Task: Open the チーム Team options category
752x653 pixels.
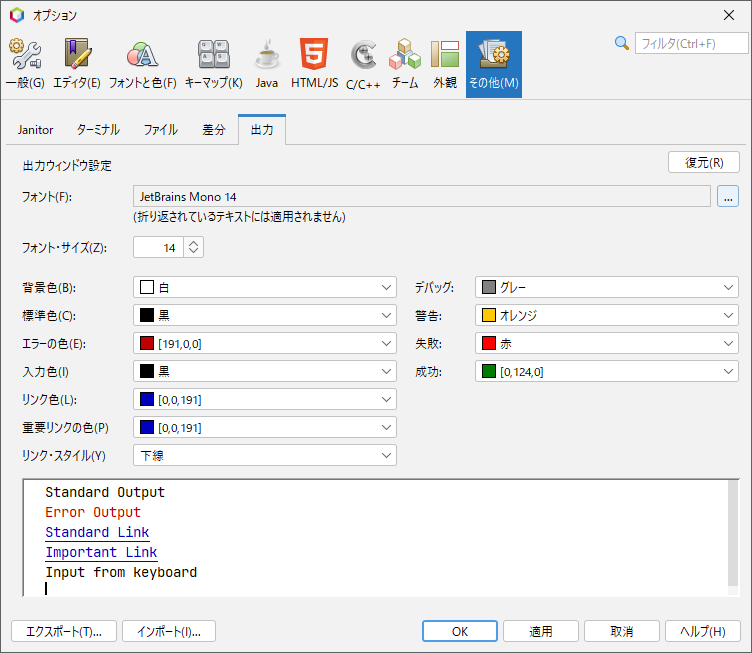Action: tap(405, 65)
